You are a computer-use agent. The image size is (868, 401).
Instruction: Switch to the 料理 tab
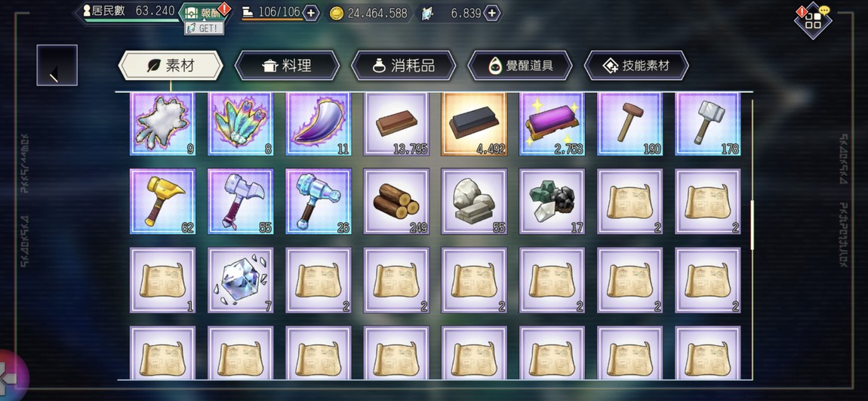coord(287,66)
